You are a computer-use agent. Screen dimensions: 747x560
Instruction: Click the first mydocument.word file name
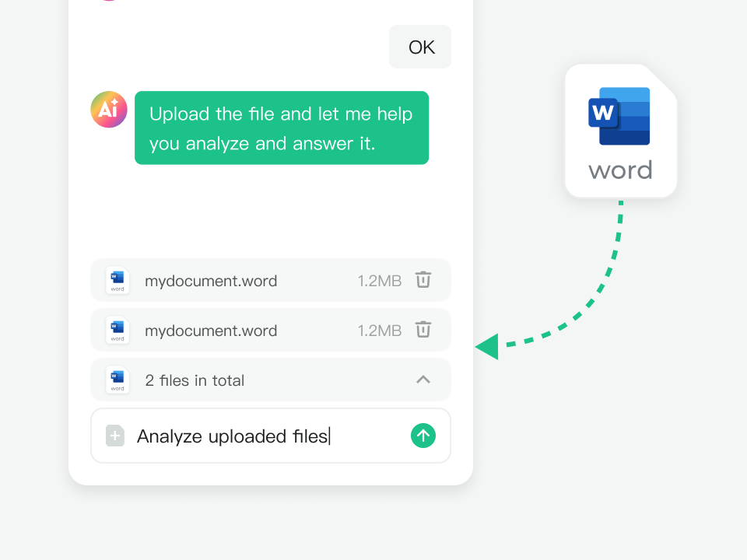click(211, 281)
